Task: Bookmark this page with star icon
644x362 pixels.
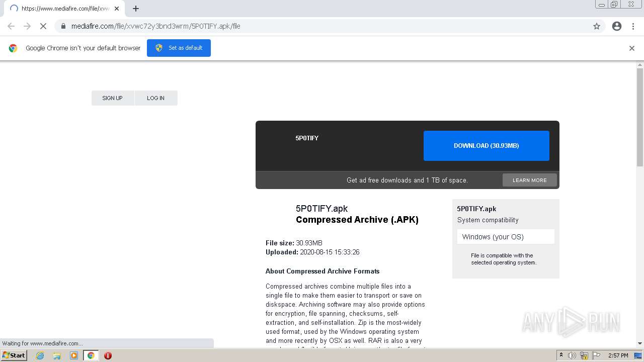Action: 597,26
